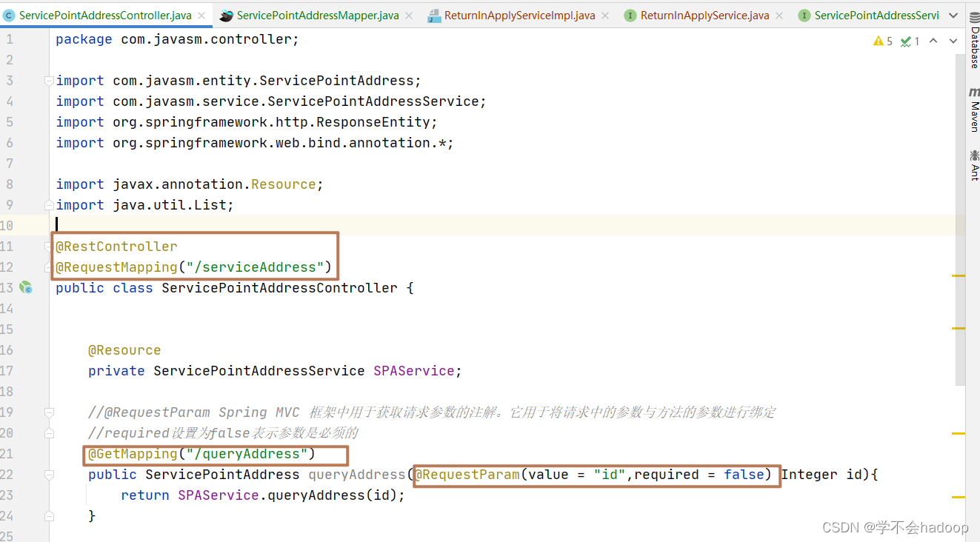980x542 pixels.
Task: Click the previous-warning up arrow in inspections widget
Action: click(933, 41)
